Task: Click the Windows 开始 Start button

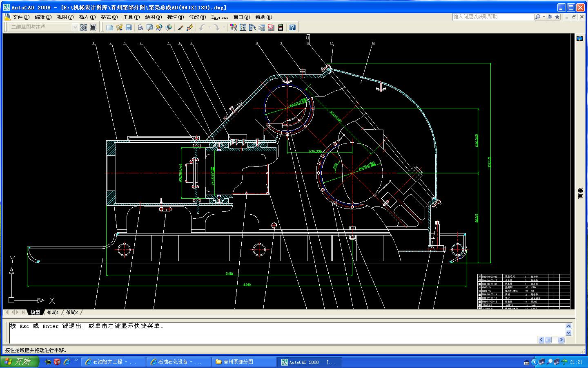Action: pos(20,362)
